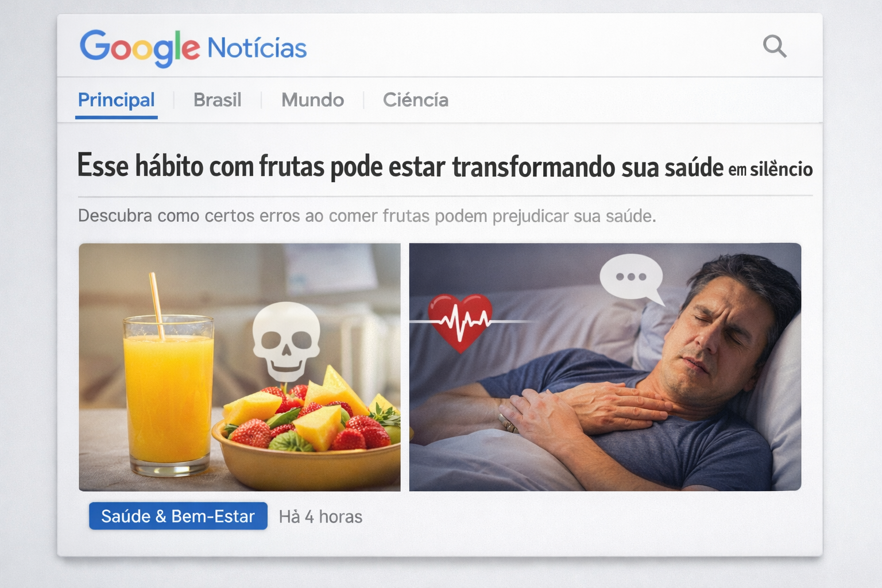The image size is (882, 588).
Task: Go to the Ciéncia tab
Action: [x=416, y=100]
